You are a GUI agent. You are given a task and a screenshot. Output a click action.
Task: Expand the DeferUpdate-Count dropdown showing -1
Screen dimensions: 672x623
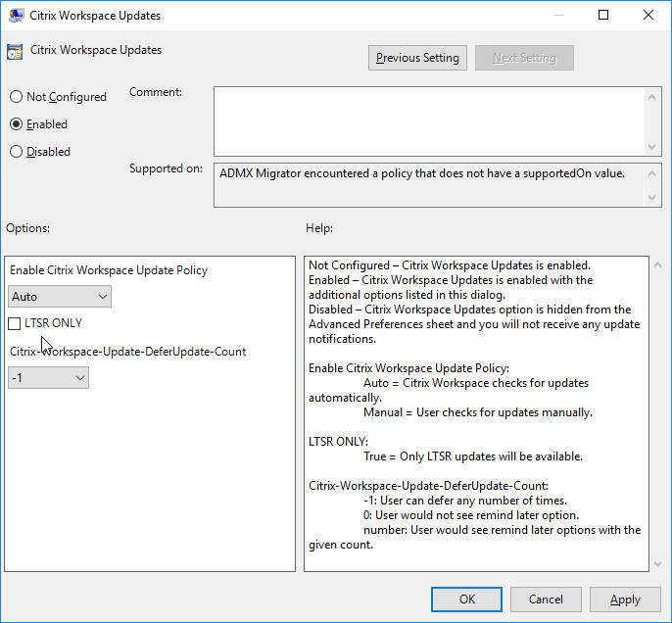[x=48, y=377]
